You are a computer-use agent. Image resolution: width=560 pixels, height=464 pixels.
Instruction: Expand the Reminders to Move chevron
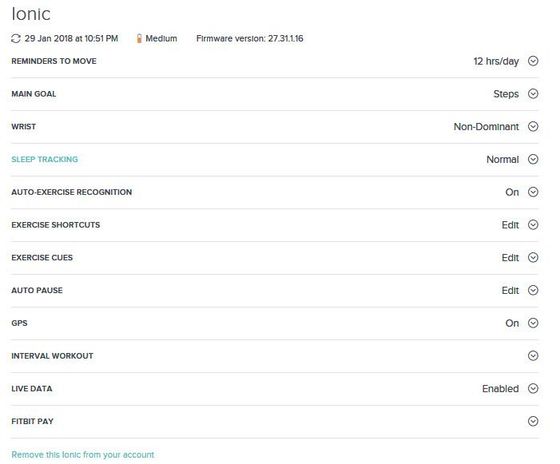coord(533,61)
